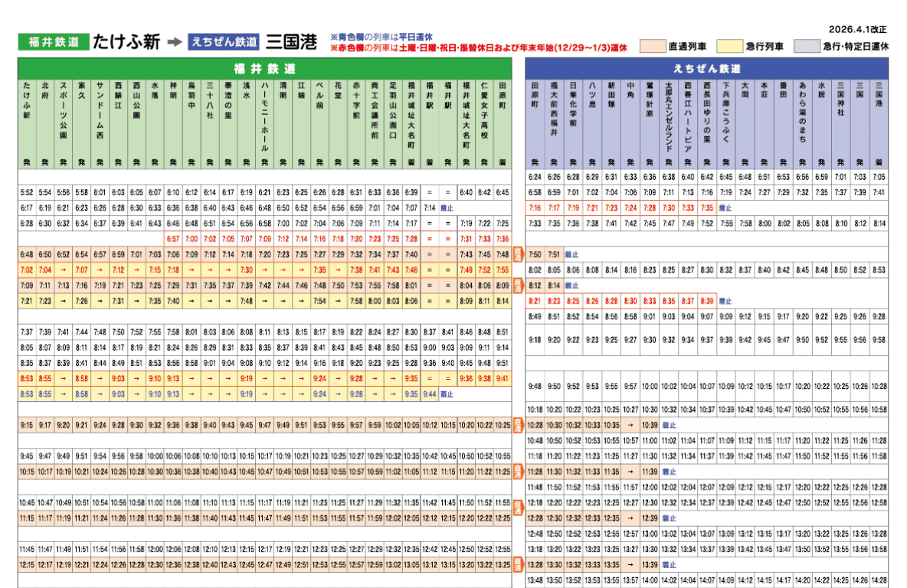This screenshot has width=907, height=588.
Task: Select the green 福井鉄道 section header bar
Action: 265,68
